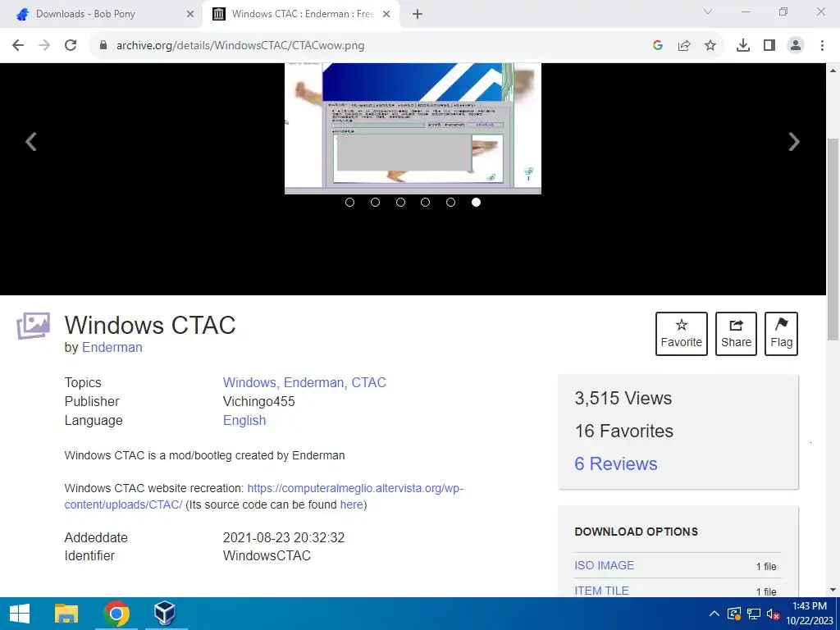The width and height of the screenshot is (840, 630).
Task: Open the security tray icon
Action: 734,614
